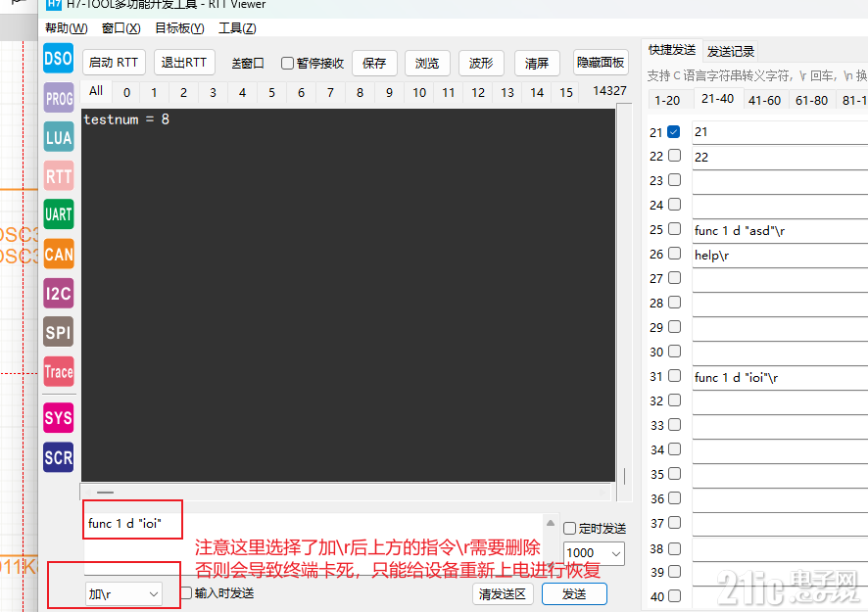Click the 退出RTT button

(x=184, y=63)
